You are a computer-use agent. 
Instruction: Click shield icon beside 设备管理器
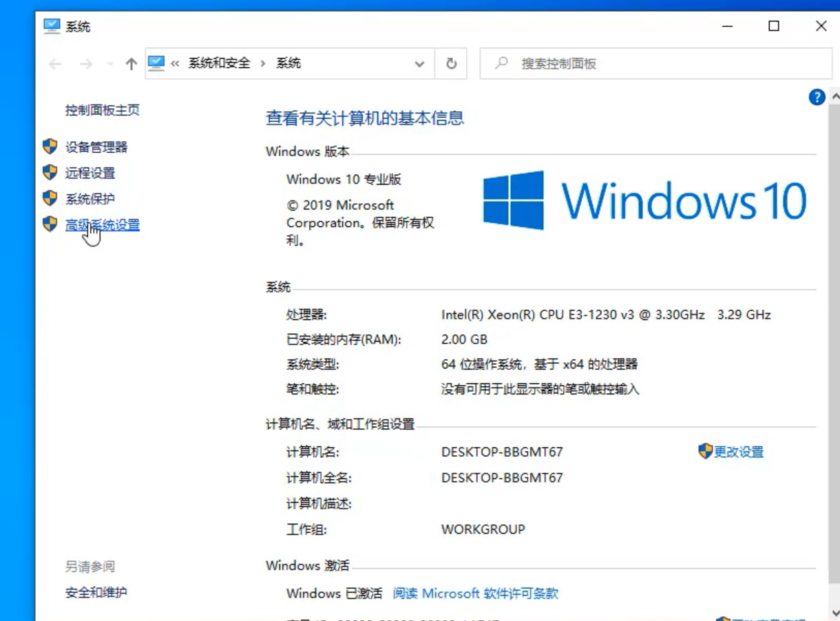coord(50,147)
